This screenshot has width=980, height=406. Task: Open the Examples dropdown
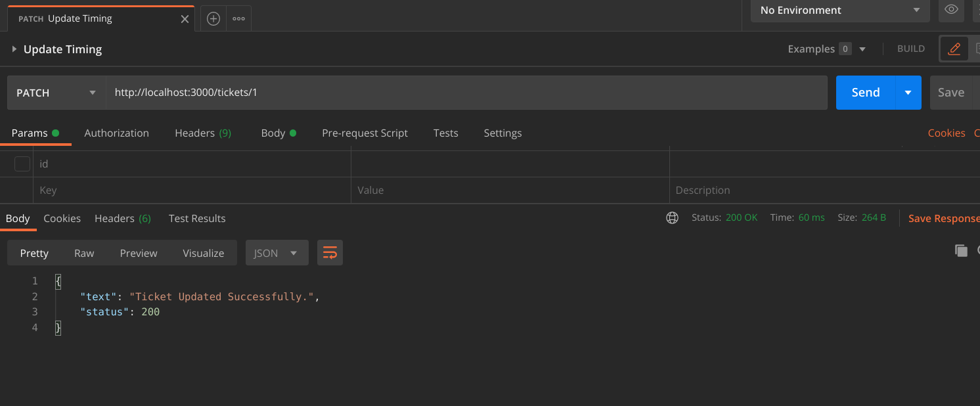point(826,49)
